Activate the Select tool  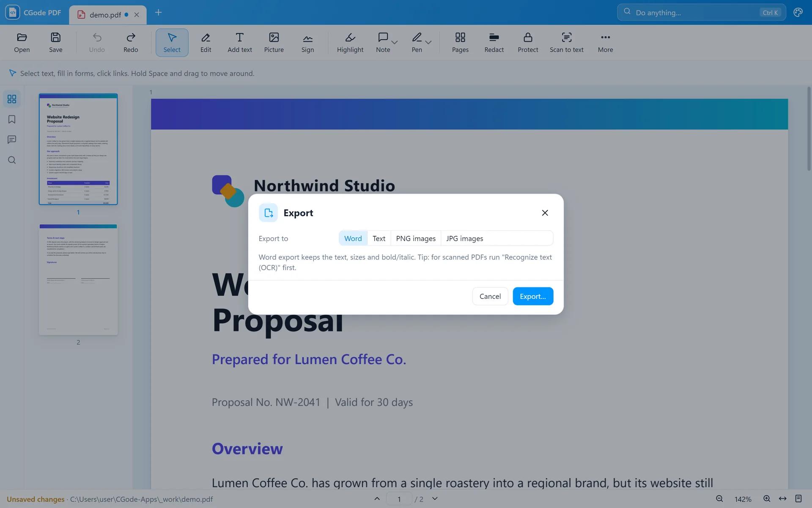click(172, 42)
